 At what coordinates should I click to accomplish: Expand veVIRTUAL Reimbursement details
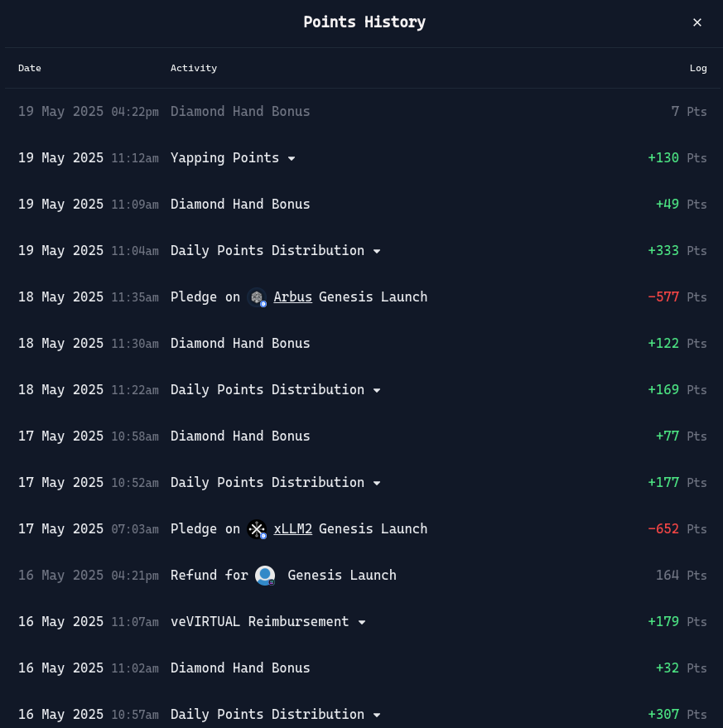[x=362, y=622]
